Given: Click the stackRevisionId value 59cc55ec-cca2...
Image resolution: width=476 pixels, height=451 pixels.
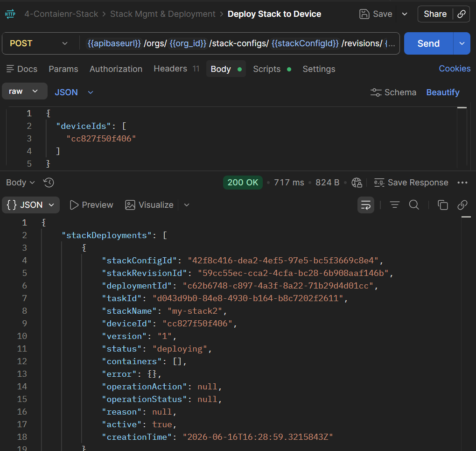Looking at the screenshot, I should (293, 273).
